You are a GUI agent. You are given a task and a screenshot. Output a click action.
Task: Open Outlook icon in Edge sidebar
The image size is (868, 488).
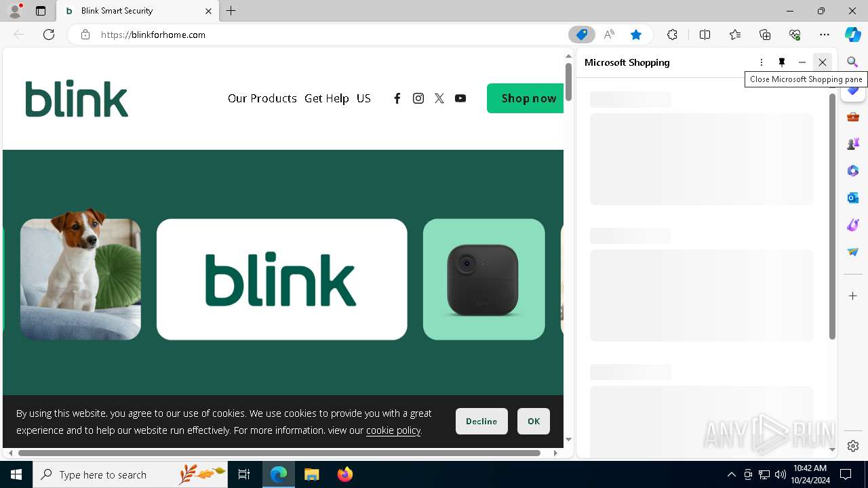coord(853,198)
